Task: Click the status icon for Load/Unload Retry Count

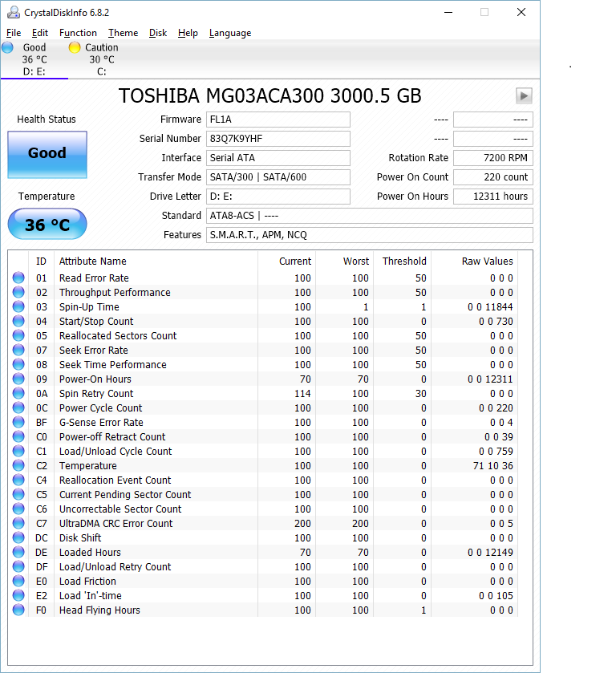Action: [x=18, y=566]
